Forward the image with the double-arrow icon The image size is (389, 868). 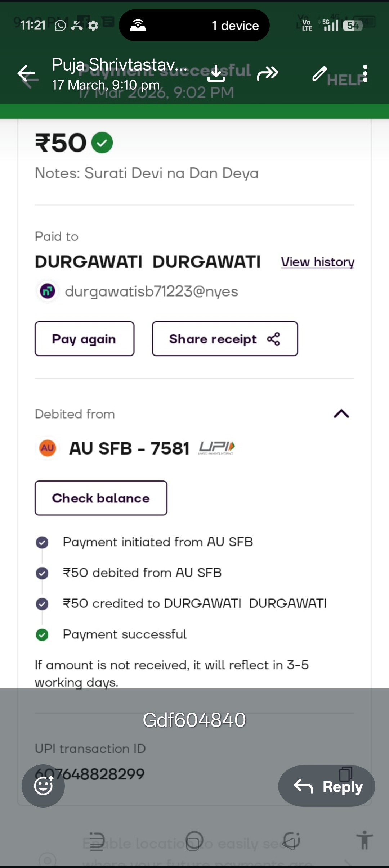click(268, 73)
